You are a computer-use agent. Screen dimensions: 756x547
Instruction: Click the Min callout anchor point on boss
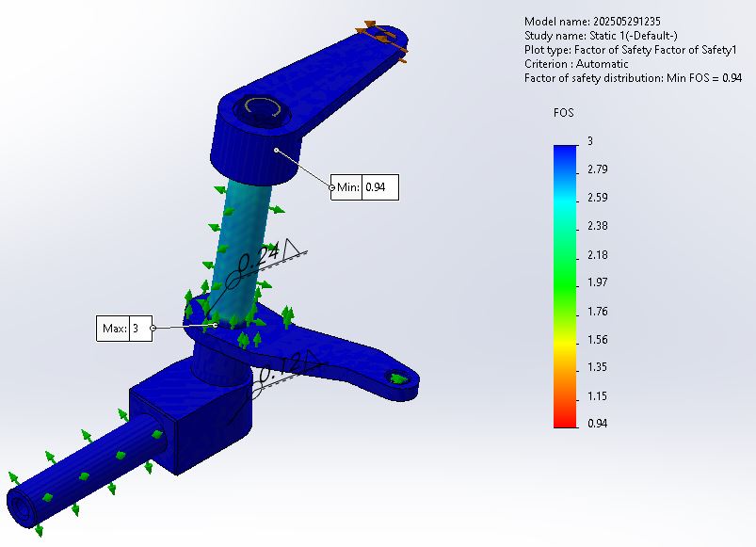(276, 149)
